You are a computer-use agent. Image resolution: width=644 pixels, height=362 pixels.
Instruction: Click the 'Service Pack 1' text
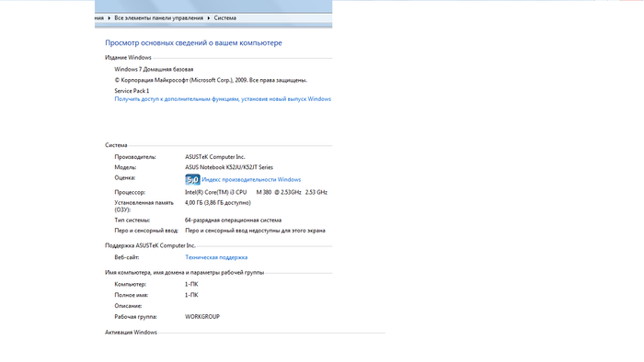[132, 91]
